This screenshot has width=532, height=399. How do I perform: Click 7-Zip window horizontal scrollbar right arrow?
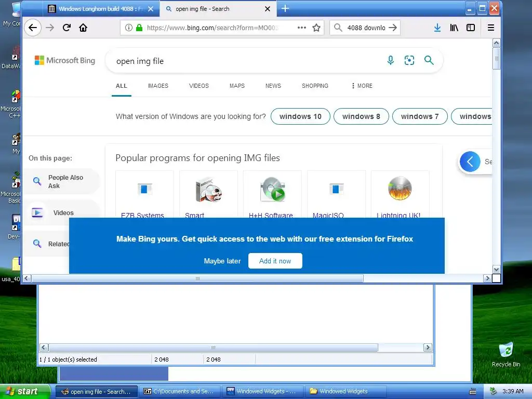(x=428, y=348)
